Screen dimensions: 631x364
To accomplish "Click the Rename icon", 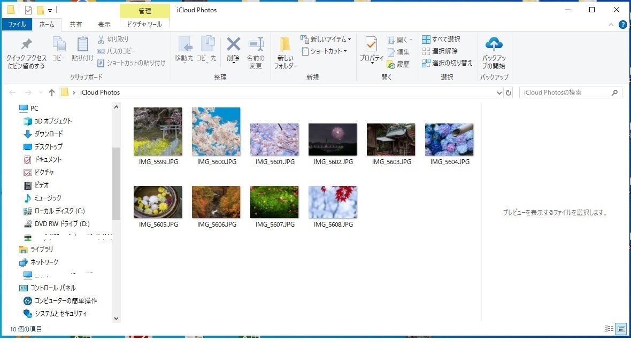I will 256,53.
